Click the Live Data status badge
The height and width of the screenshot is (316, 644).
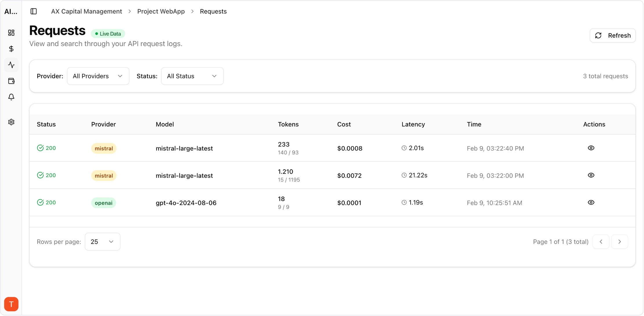point(108,33)
